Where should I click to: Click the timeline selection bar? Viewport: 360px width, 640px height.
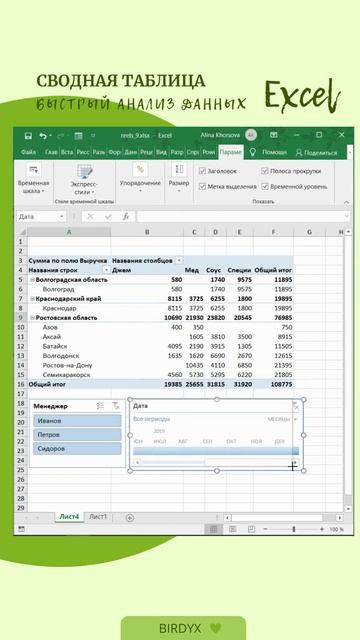tap(216, 451)
